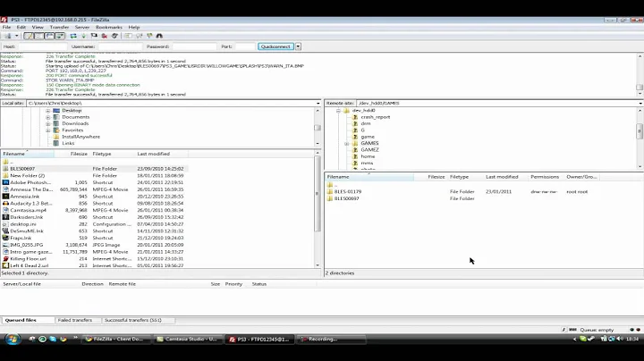Disconnect from the current server
644x361 pixels.
(x=105, y=36)
